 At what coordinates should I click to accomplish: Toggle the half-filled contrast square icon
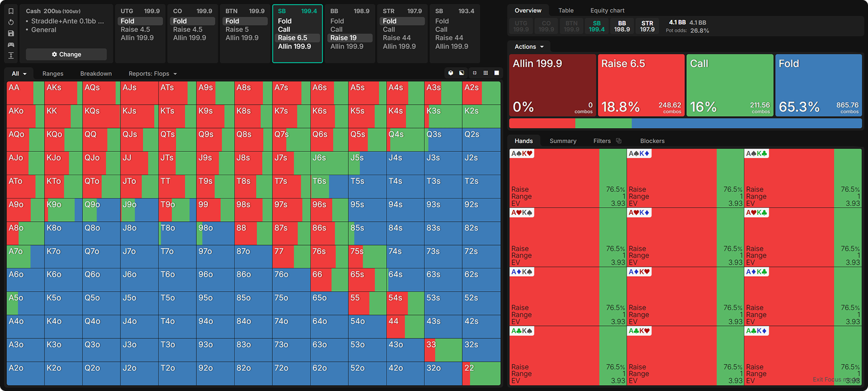[462, 73]
